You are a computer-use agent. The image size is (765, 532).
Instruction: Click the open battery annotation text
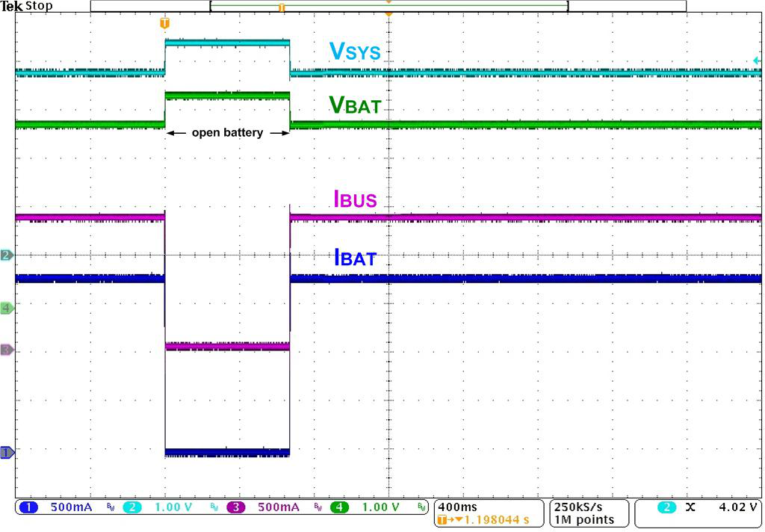click(227, 133)
